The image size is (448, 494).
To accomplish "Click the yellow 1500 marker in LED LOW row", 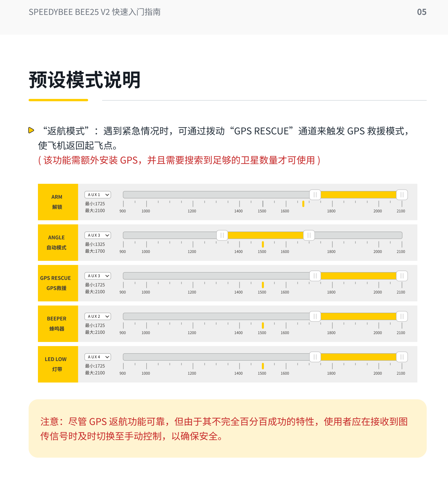I will click(263, 366).
